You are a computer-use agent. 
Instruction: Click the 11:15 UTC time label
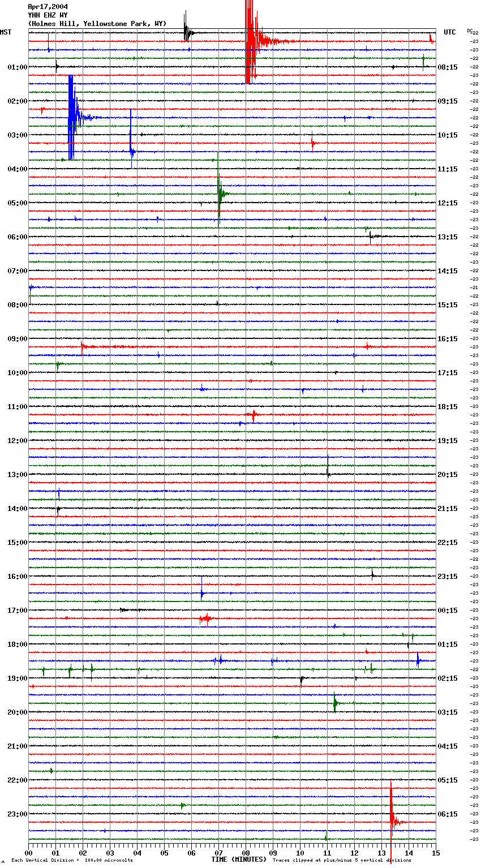[448, 169]
